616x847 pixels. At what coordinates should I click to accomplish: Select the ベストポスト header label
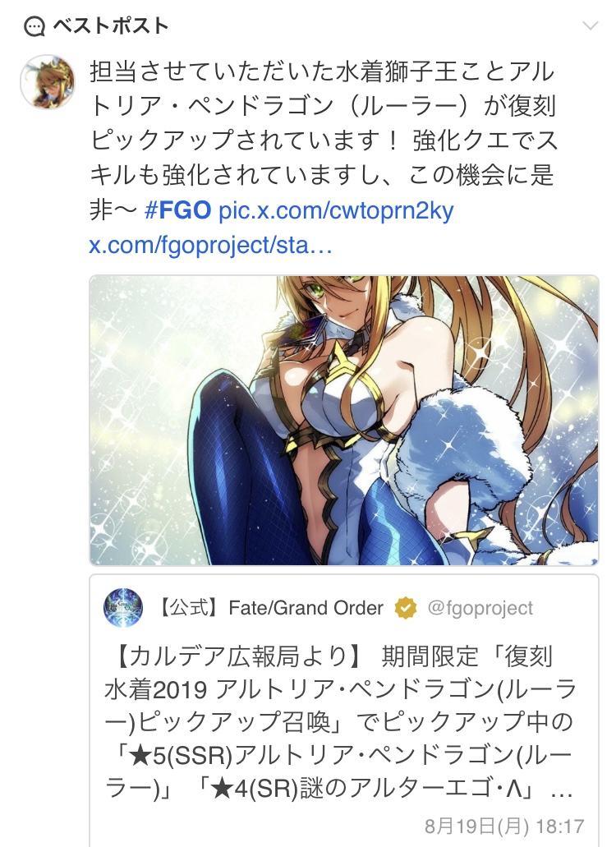pos(111,26)
